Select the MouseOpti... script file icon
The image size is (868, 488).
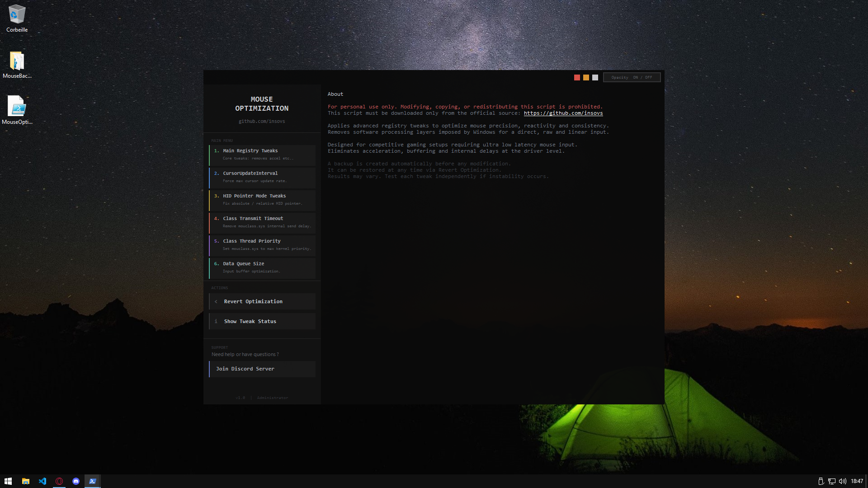pos(17,107)
